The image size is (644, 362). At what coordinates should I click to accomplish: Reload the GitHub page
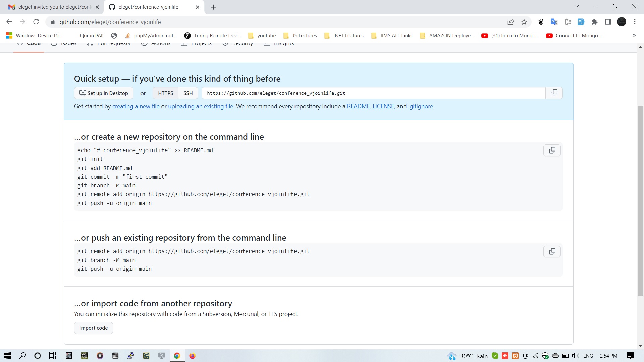36,22
